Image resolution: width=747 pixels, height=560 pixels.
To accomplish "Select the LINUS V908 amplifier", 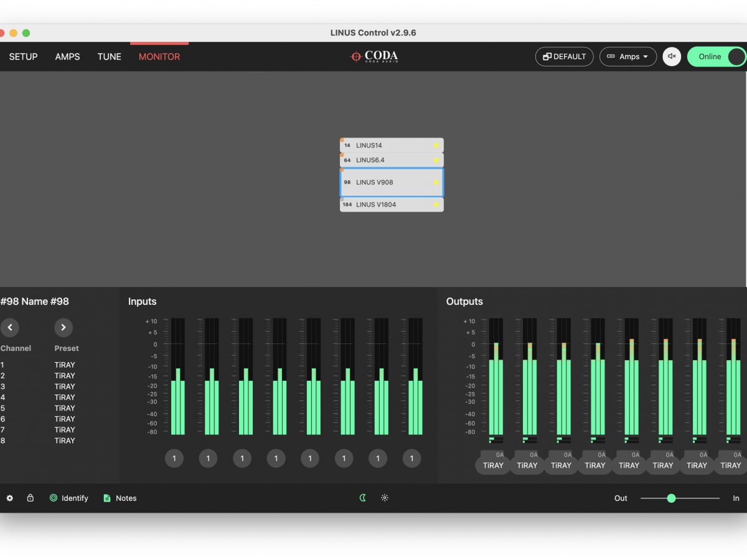I will (x=392, y=182).
